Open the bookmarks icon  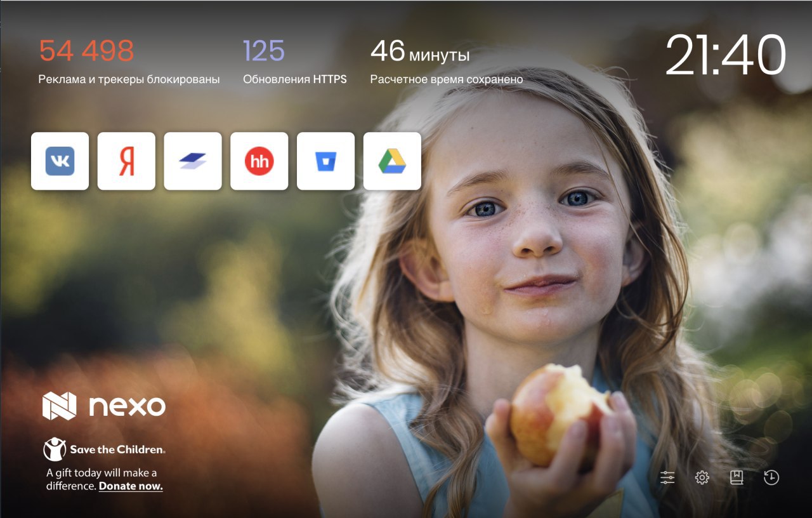click(737, 477)
